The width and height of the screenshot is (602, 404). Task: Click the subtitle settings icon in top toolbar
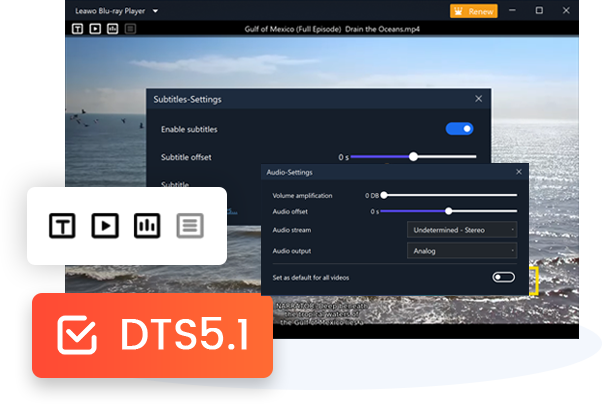point(78,29)
